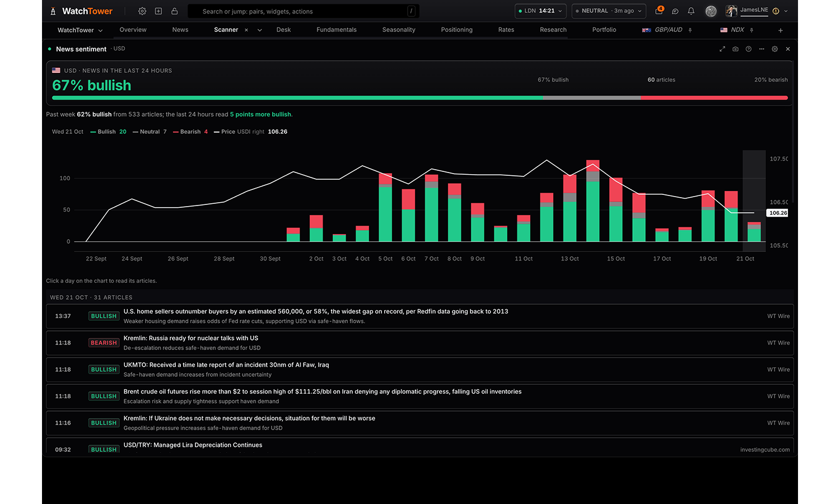Toggle Bearish series in chart legend

(x=190, y=132)
